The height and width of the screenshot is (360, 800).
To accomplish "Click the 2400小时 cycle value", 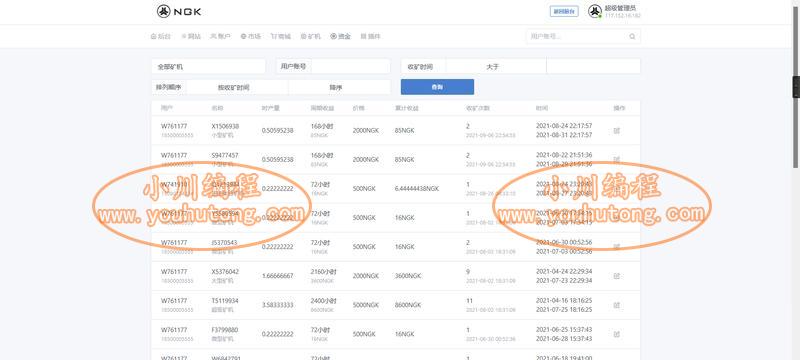I will coord(323,301).
